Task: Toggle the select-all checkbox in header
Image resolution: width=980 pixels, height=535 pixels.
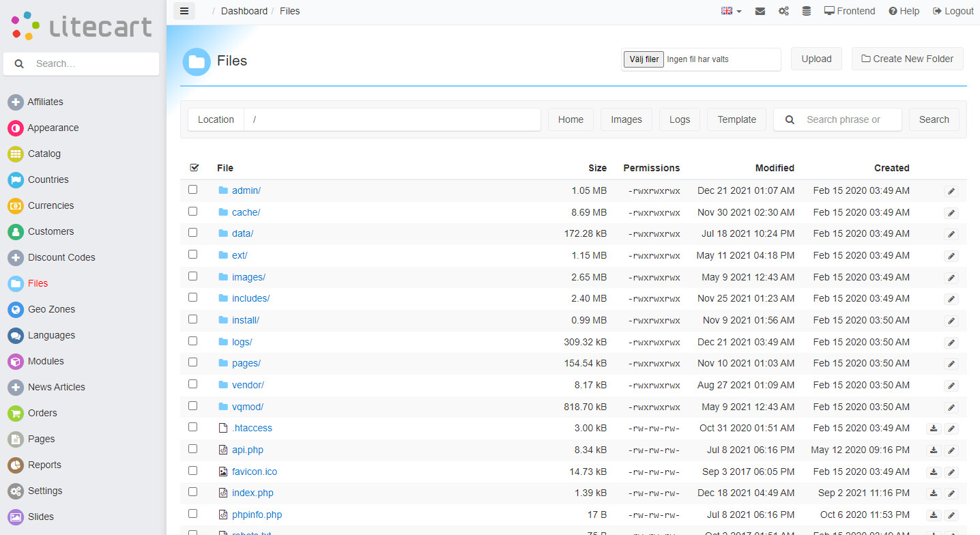Action: [x=194, y=168]
